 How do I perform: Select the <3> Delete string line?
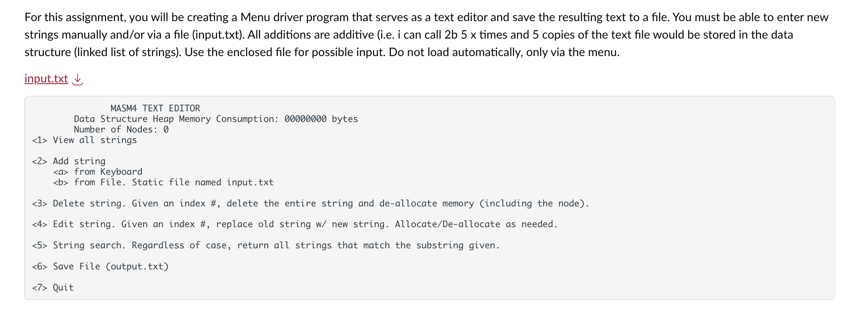(310, 204)
